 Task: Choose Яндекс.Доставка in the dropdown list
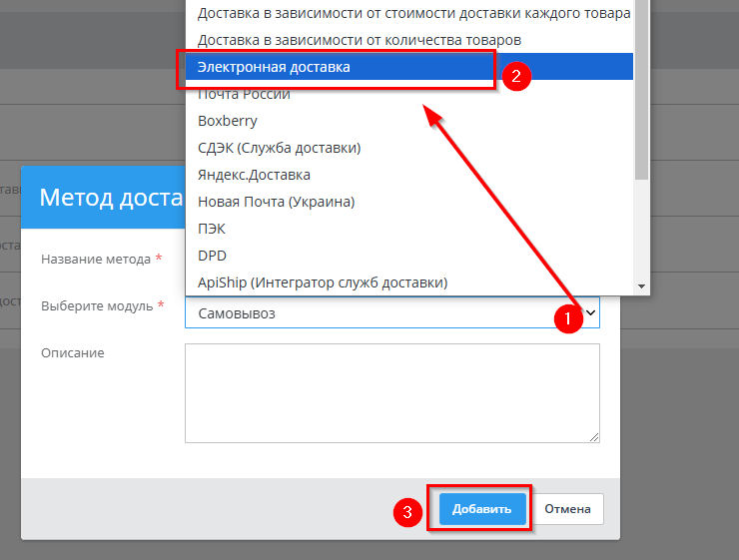click(x=255, y=175)
